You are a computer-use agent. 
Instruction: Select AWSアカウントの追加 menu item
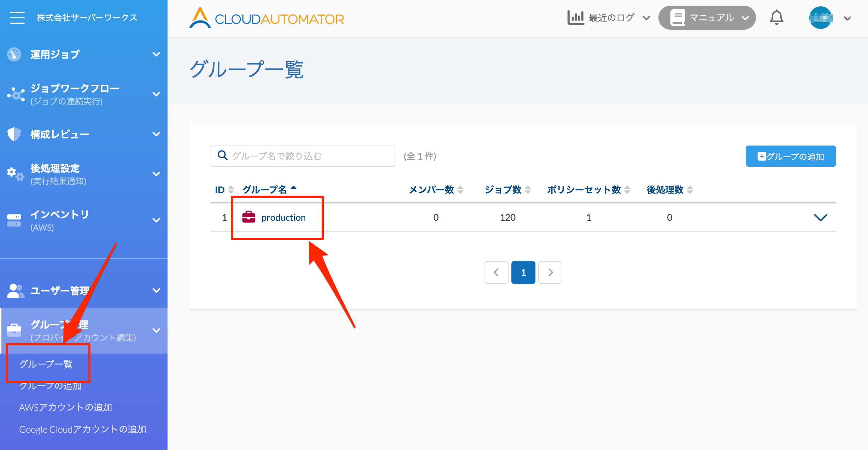tap(66, 407)
